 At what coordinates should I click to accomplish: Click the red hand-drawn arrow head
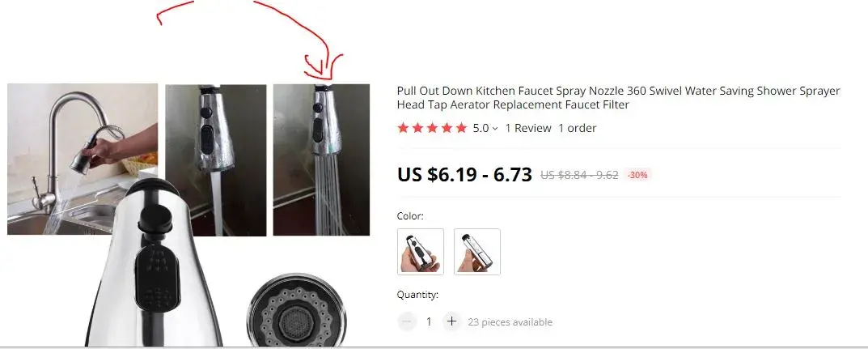[324, 68]
